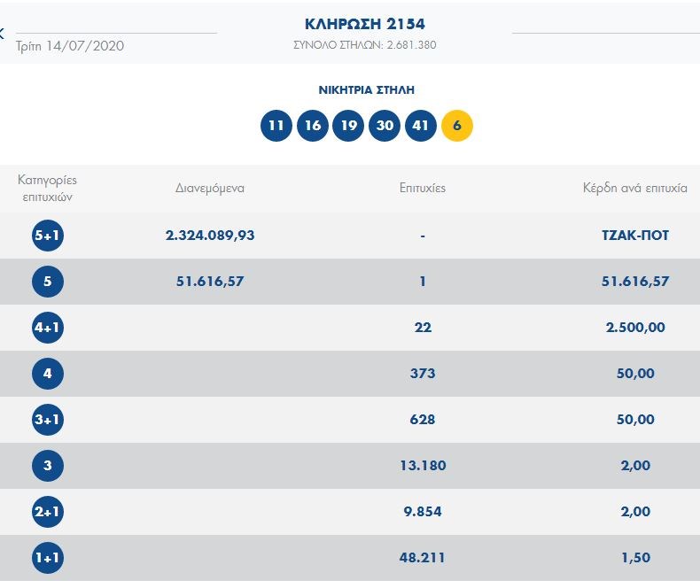Select the 2+1 category badge
This screenshot has height=588, width=700.
[48, 512]
